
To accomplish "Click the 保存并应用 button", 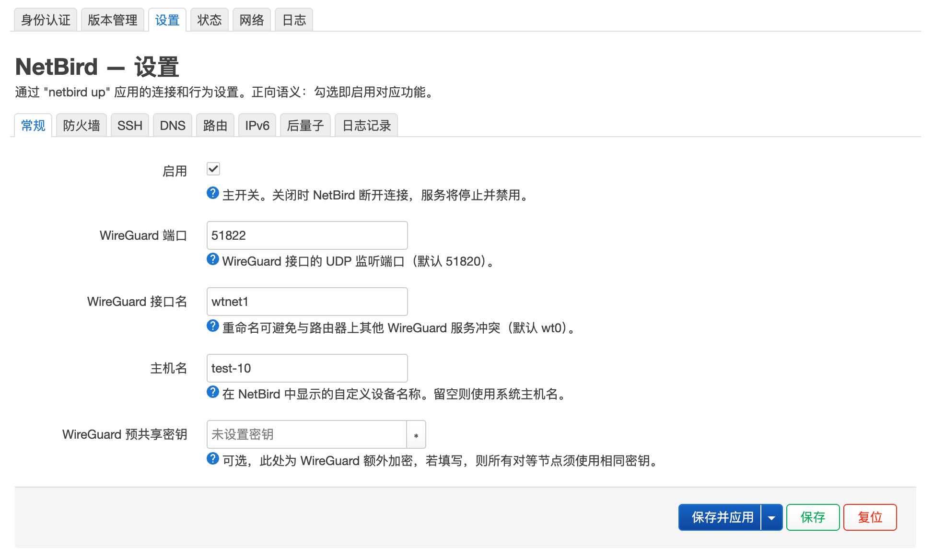I will point(720,517).
